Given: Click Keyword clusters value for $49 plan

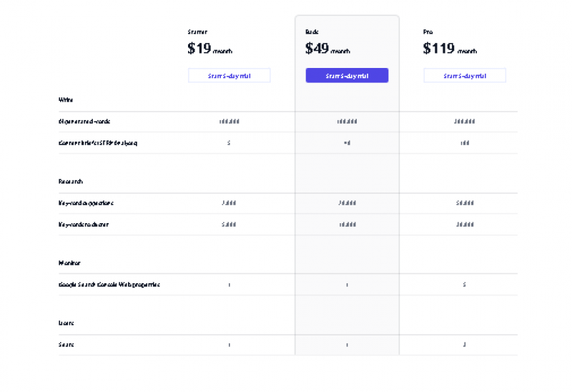Looking at the screenshot, I should 347,225.
